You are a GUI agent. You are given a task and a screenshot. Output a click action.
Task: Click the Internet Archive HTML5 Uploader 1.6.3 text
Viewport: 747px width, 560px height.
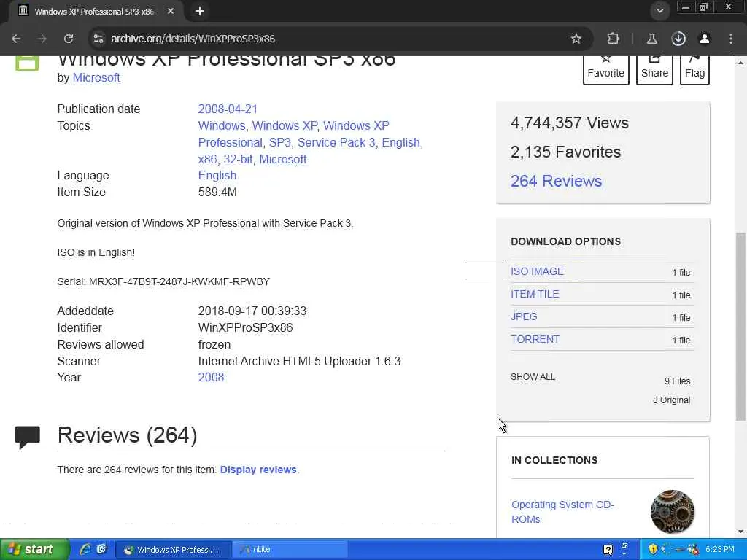click(299, 361)
